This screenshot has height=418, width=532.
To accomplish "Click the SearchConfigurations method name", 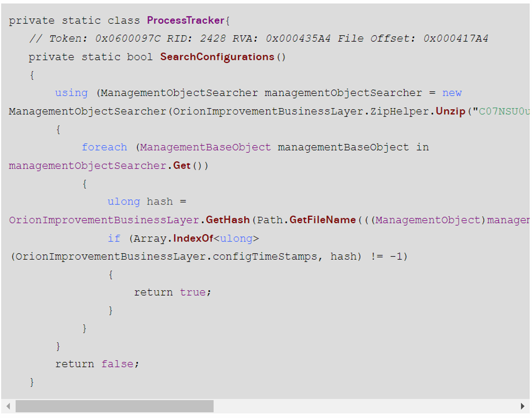I will click(217, 57).
